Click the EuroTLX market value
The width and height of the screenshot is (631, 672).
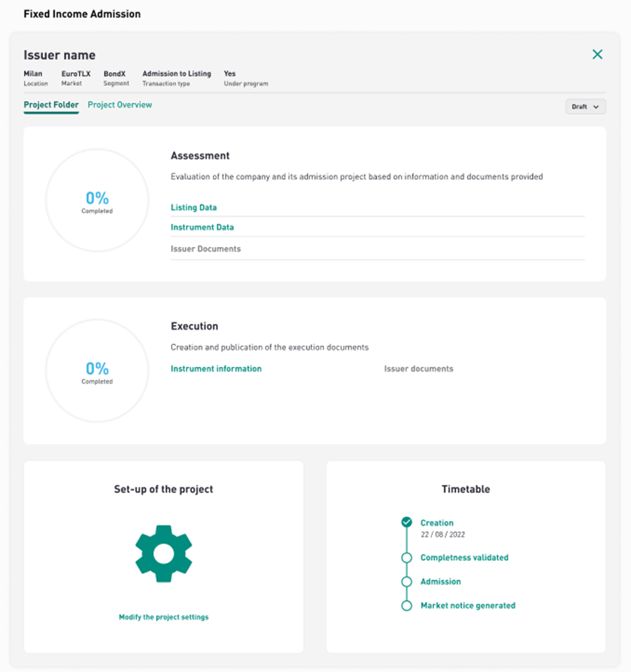click(x=76, y=74)
